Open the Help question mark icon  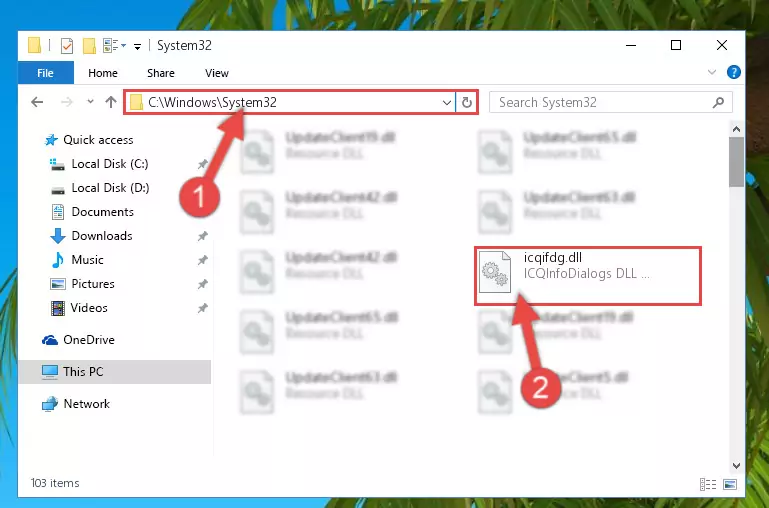pos(734,73)
